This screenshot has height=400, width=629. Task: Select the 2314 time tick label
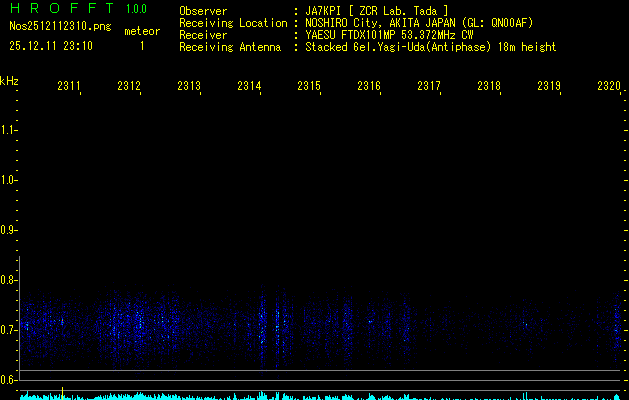[249, 87]
